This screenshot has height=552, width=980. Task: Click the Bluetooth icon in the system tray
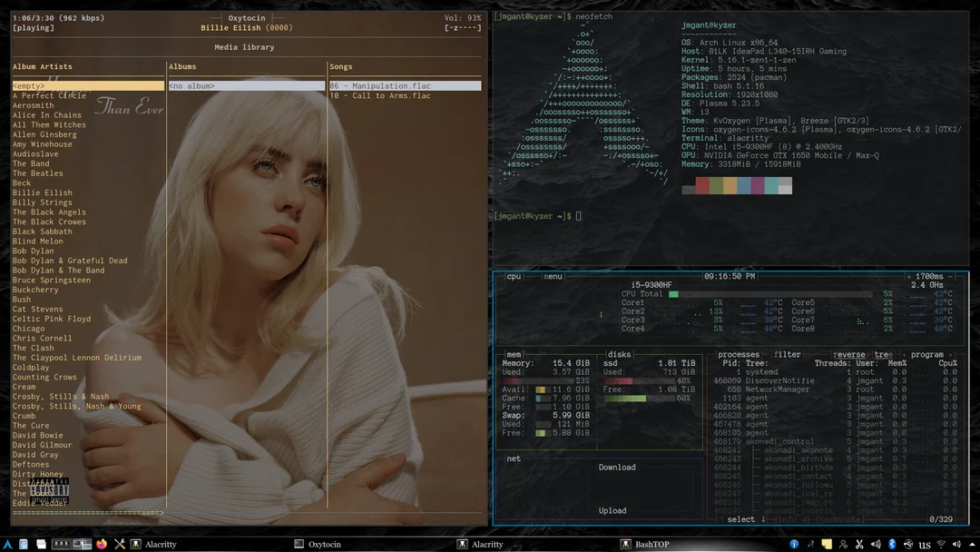(892, 544)
